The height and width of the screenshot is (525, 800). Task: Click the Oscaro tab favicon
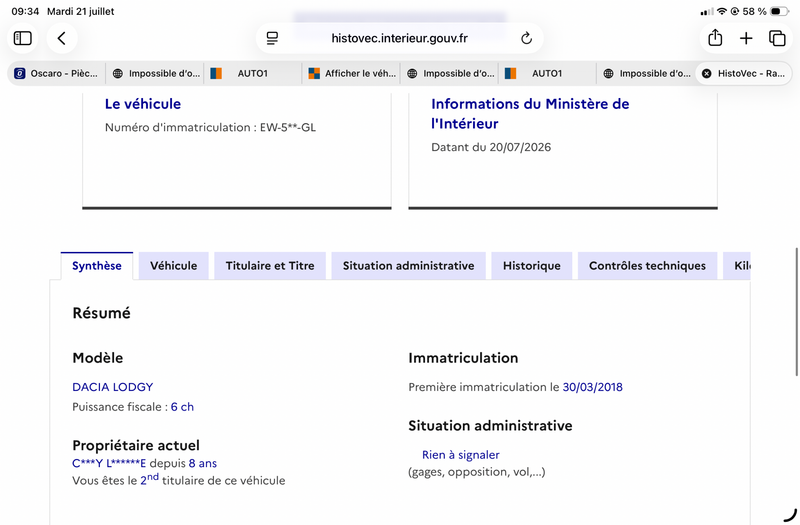19,73
